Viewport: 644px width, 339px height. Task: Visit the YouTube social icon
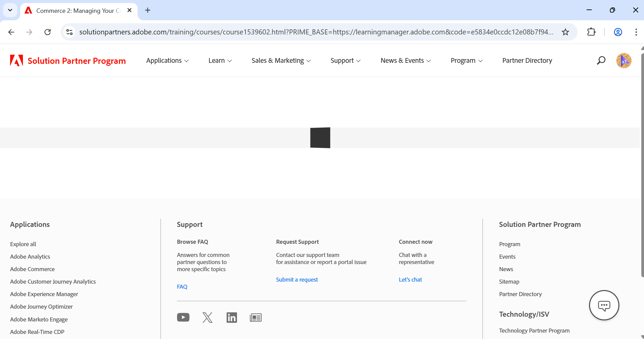tap(183, 317)
